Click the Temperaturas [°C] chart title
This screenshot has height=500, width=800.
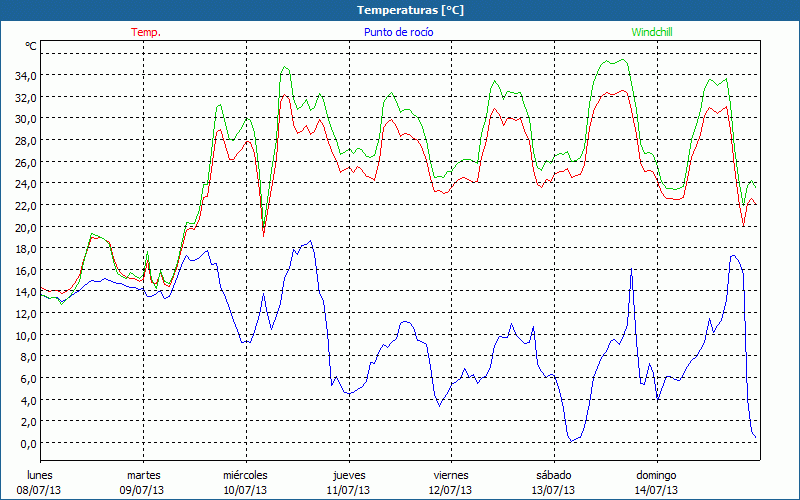(411, 10)
